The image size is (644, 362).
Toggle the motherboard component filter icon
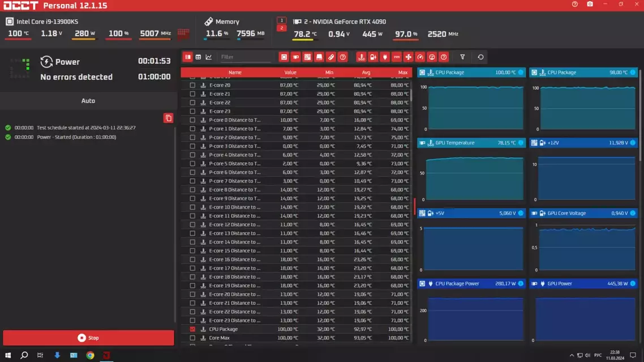pos(307,57)
